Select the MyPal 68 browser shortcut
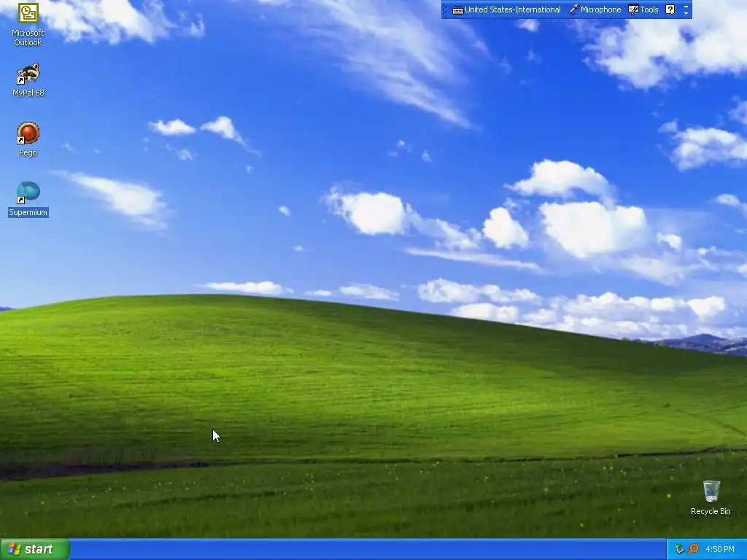The width and height of the screenshot is (747, 560). [28, 79]
